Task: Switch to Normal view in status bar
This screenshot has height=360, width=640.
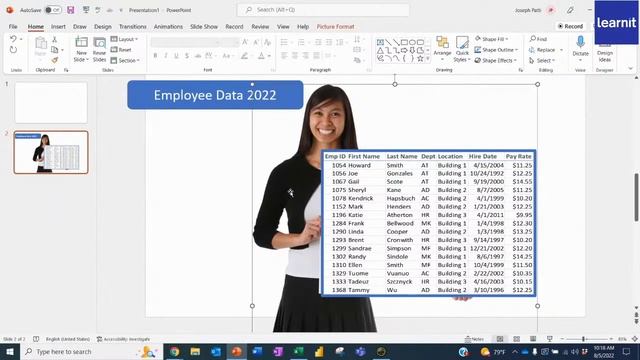Action: (500, 339)
